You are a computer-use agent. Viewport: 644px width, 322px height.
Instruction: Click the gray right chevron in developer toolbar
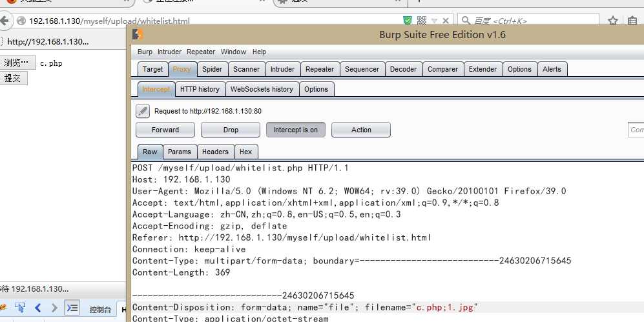pos(54,307)
